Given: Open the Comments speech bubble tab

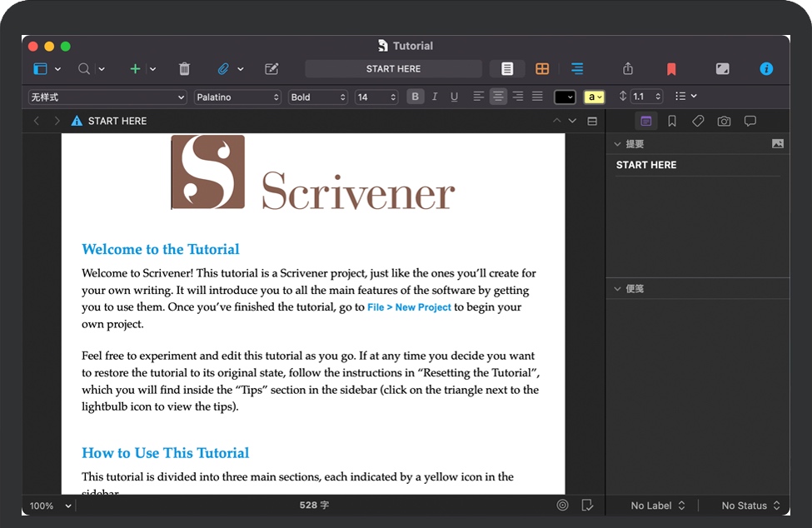Looking at the screenshot, I should 750,122.
